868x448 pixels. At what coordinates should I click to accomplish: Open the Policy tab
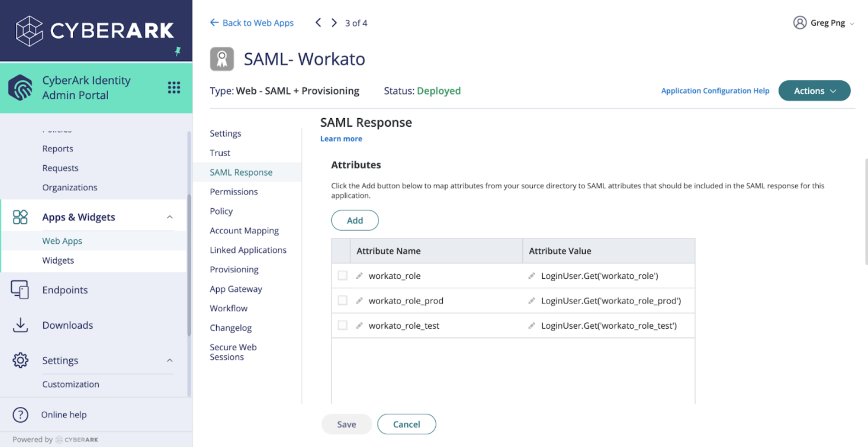tap(221, 211)
